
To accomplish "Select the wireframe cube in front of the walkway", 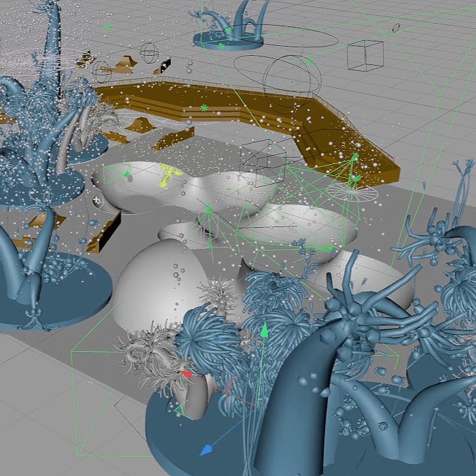I will pyautogui.click(x=263, y=162).
